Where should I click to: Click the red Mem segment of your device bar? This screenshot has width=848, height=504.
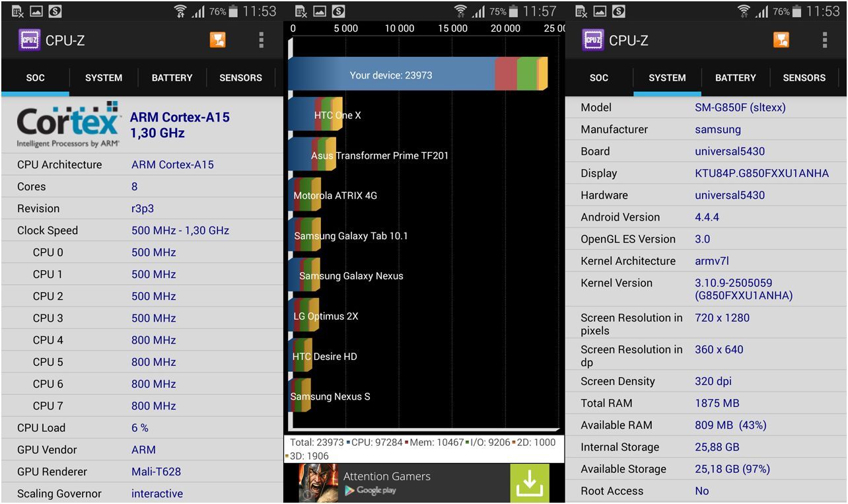pos(506,74)
